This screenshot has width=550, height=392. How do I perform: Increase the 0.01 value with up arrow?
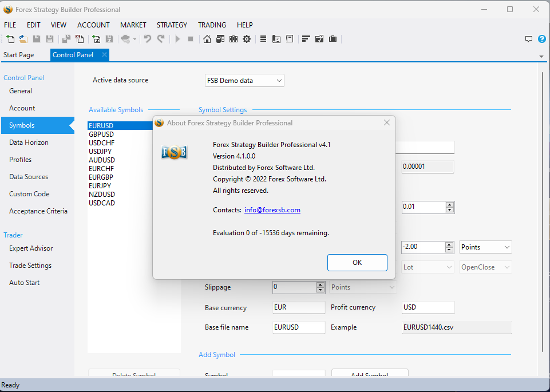click(450, 205)
